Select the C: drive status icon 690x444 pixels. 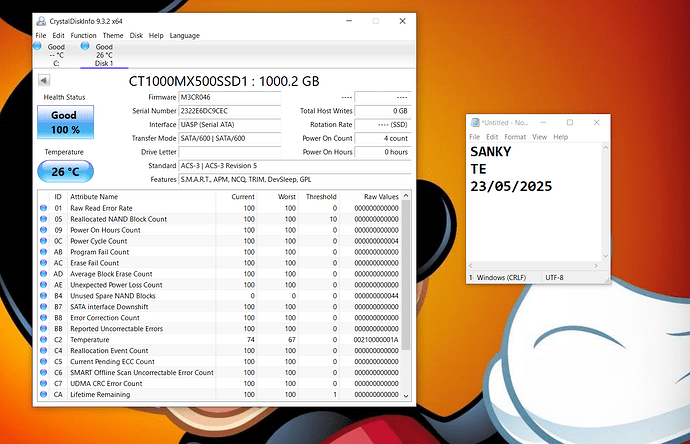pos(38,46)
